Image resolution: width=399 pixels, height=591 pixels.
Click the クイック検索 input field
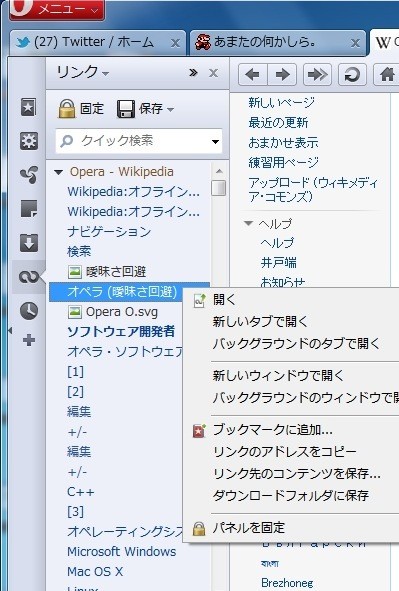click(x=139, y=141)
